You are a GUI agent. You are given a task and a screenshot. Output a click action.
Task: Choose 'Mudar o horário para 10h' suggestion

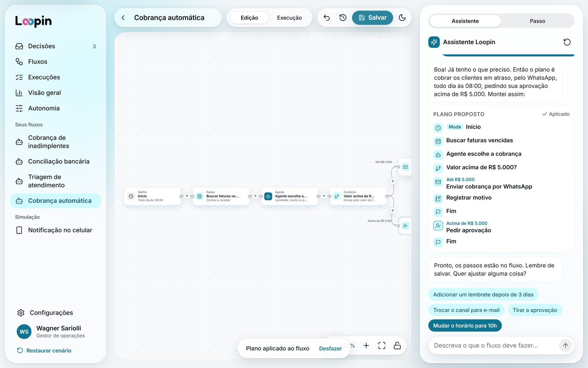[465, 326]
